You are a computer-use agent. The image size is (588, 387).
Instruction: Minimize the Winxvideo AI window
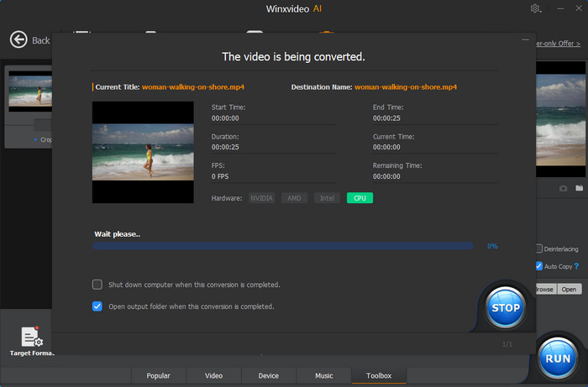point(560,8)
